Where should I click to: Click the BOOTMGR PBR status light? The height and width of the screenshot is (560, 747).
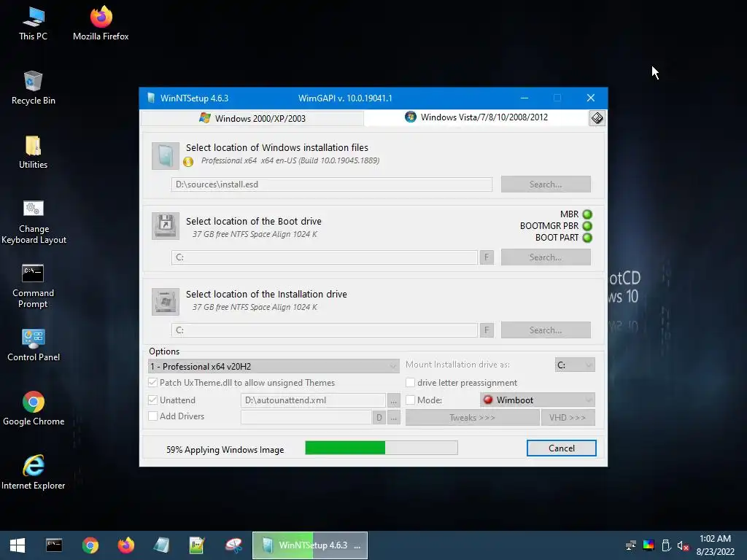click(587, 226)
